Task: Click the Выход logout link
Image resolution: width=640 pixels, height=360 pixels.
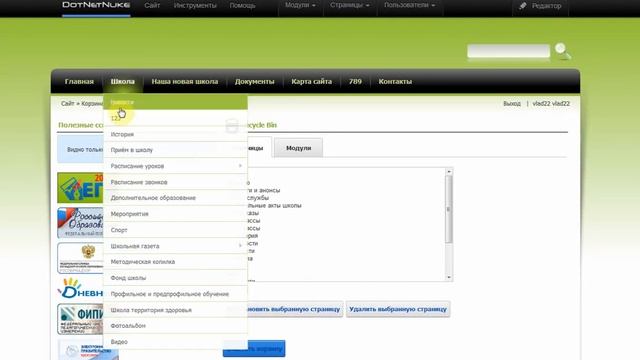Action: tap(512, 104)
